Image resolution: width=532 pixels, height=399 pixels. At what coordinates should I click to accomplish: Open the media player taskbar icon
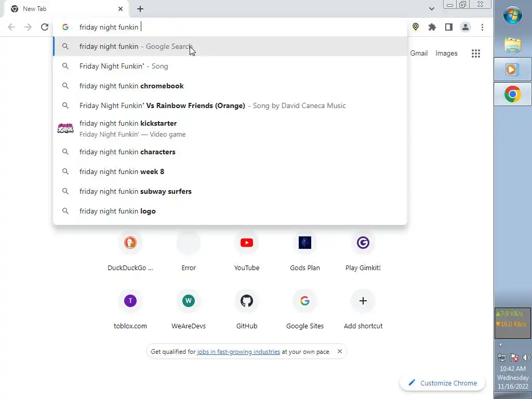pos(513,70)
